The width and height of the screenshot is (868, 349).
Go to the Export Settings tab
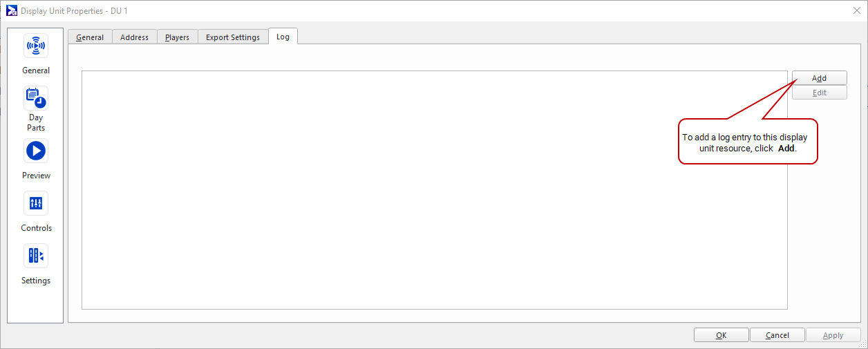233,37
